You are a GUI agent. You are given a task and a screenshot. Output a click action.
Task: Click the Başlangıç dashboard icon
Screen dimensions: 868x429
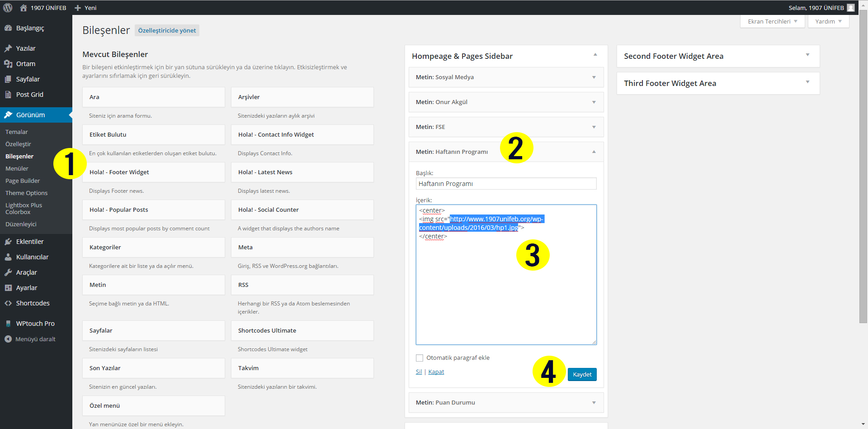pyautogui.click(x=8, y=28)
